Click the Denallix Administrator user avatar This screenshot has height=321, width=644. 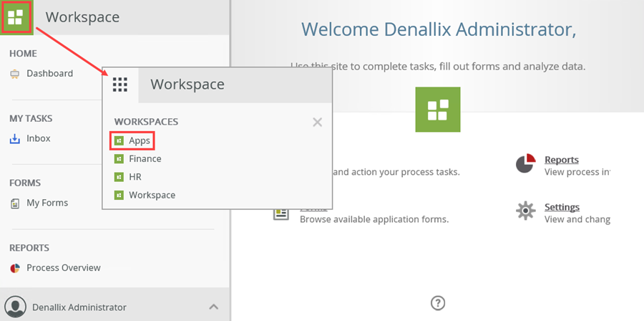point(16,307)
